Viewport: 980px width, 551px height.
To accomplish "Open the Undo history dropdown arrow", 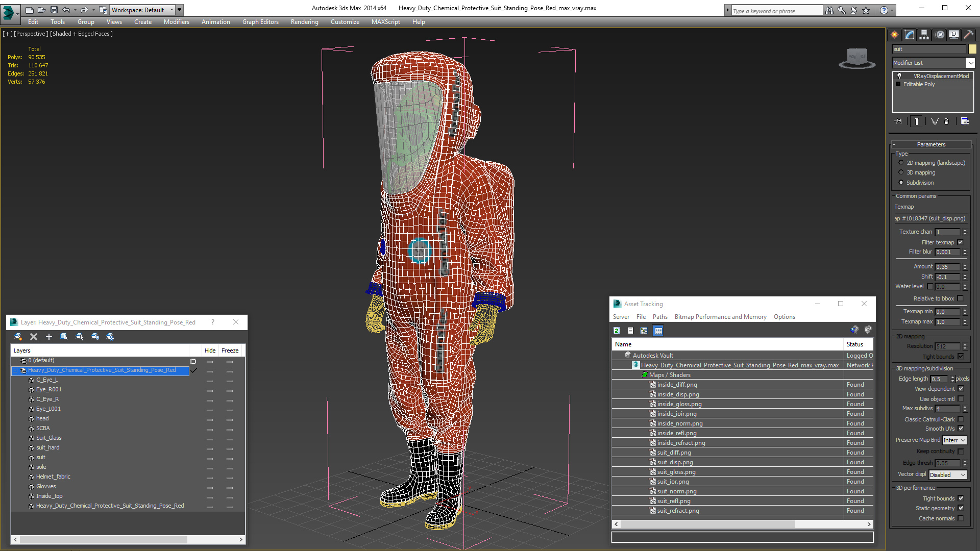I will [x=75, y=10].
